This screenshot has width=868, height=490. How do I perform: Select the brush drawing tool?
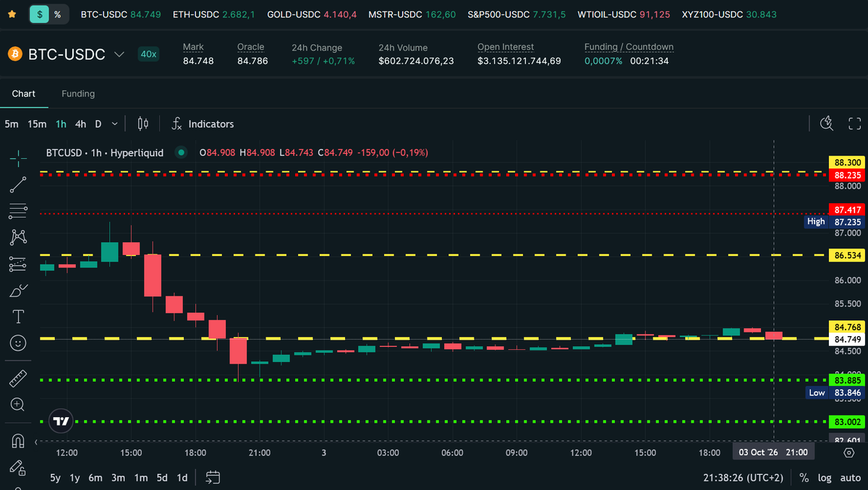[18, 291]
